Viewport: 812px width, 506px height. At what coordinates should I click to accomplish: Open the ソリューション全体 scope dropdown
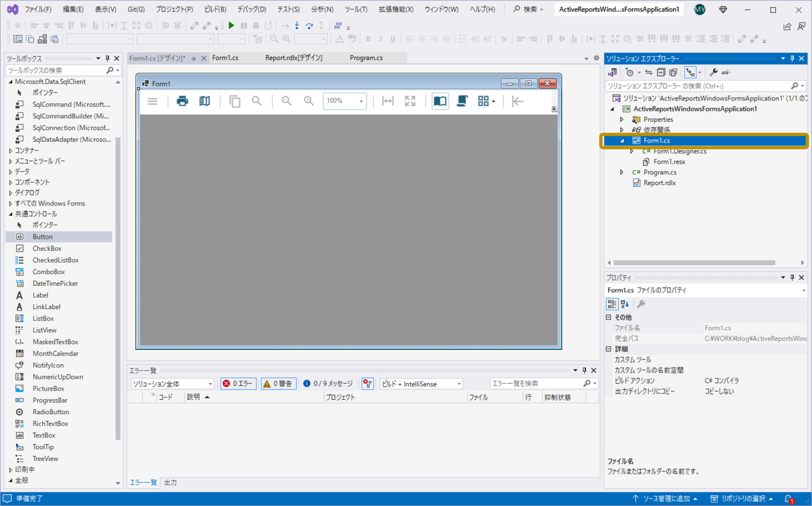click(x=172, y=384)
